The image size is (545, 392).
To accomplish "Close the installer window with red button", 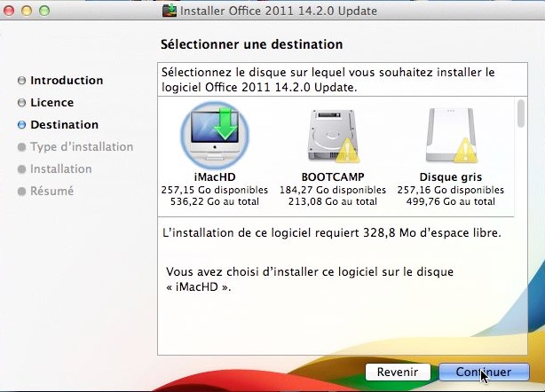I will [x=9, y=11].
